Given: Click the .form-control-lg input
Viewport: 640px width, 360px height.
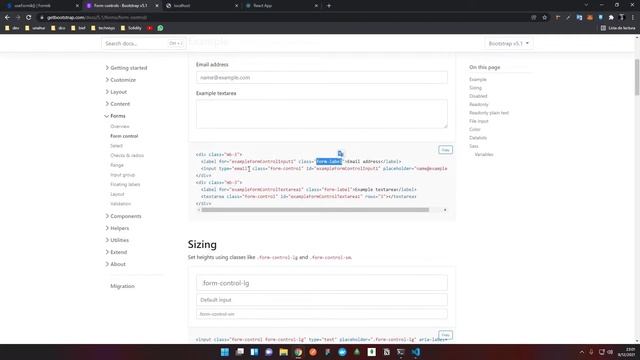Looking at the screenshot, I should tap(322, 283).
